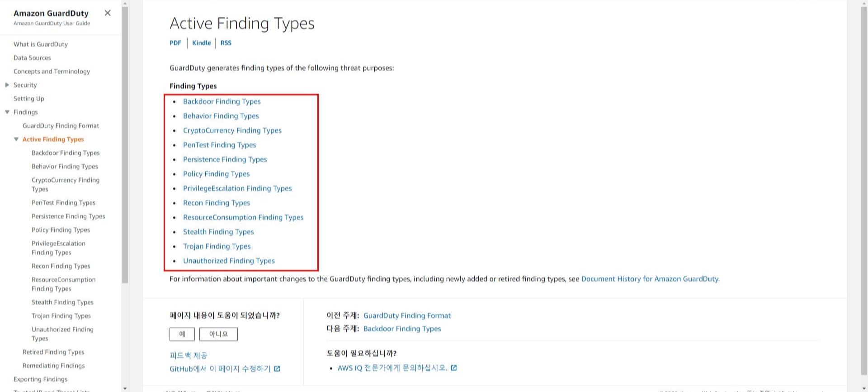This screenshot has width=868, height=392.
Task: Open GuardDuty Finding Format in sidebar
Action: click(61, 125)
